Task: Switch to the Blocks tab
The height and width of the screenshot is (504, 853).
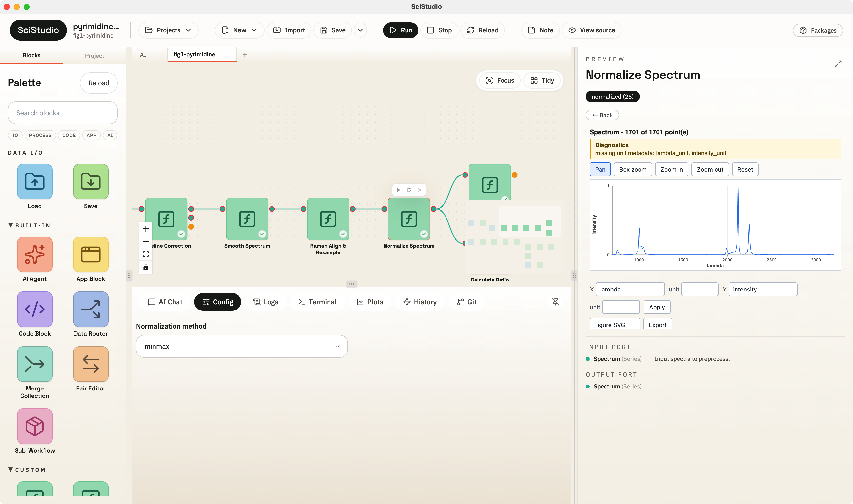Action: pos(32,55)
